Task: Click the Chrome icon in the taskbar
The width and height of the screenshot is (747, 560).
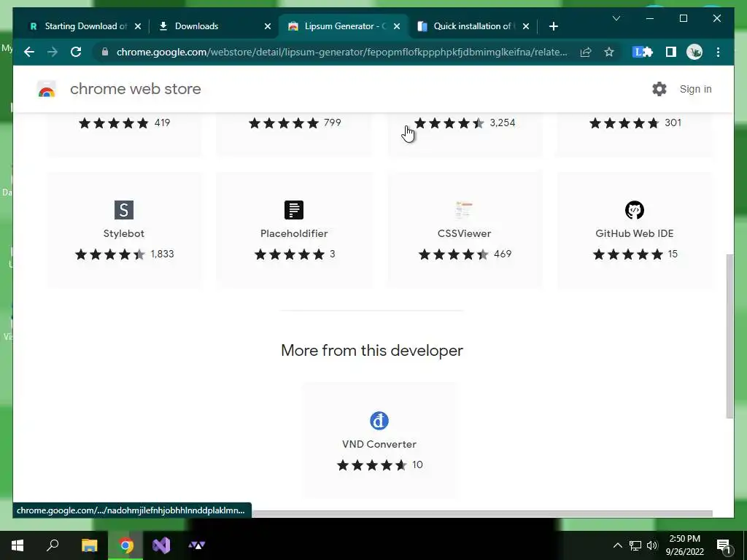Action: point(125,545)
